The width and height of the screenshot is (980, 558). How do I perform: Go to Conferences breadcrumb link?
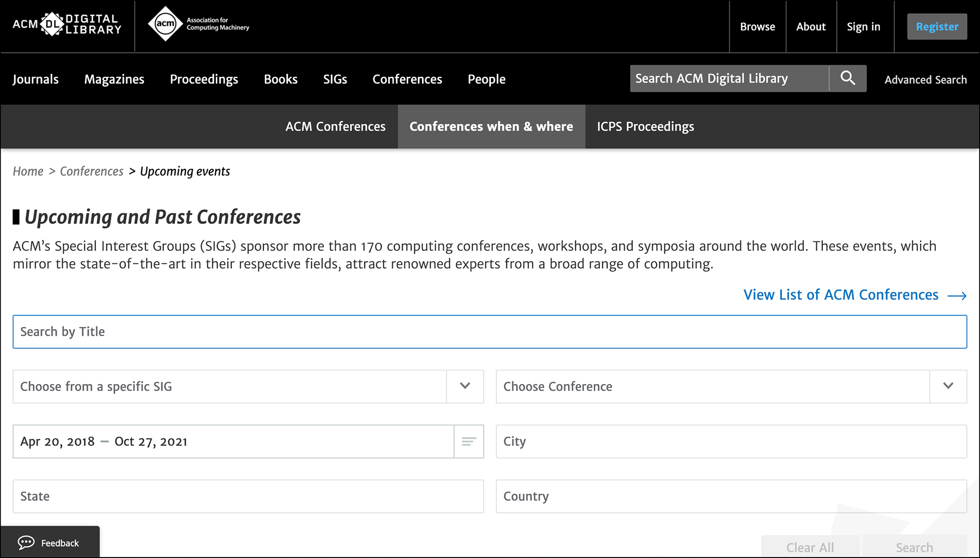coord(92,171)
